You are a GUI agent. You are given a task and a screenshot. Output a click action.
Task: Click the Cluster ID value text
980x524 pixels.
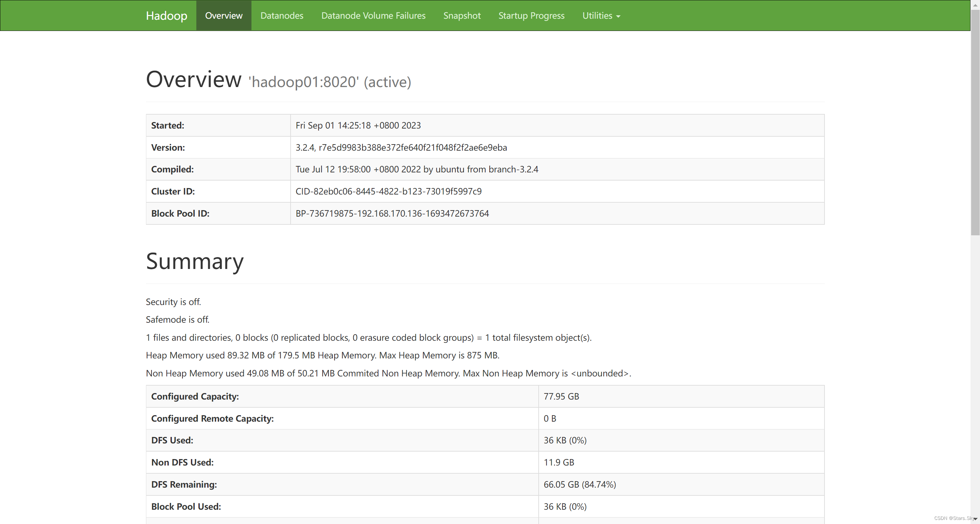388,191
